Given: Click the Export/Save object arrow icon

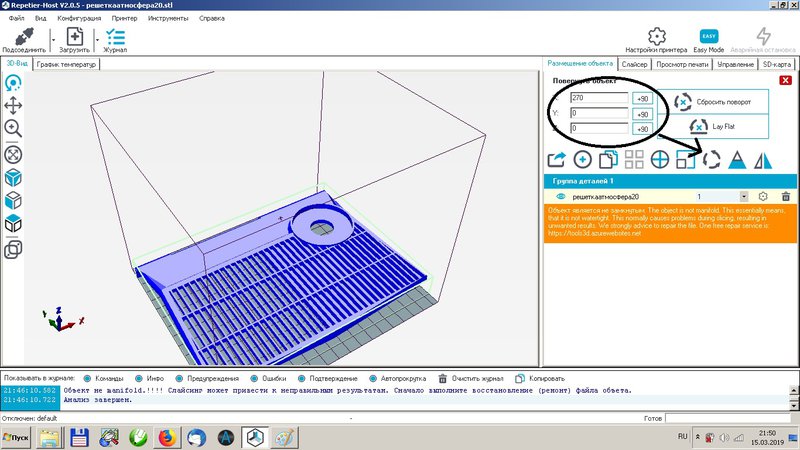Looking at the screenshot, I should (x=556, y=159).
